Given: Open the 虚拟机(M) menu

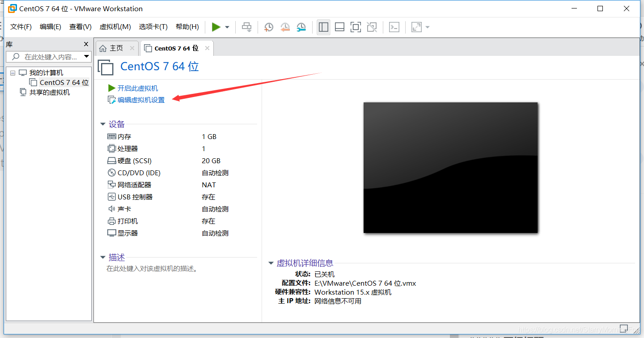Looking at the screenshot, I should coord(115,27).
